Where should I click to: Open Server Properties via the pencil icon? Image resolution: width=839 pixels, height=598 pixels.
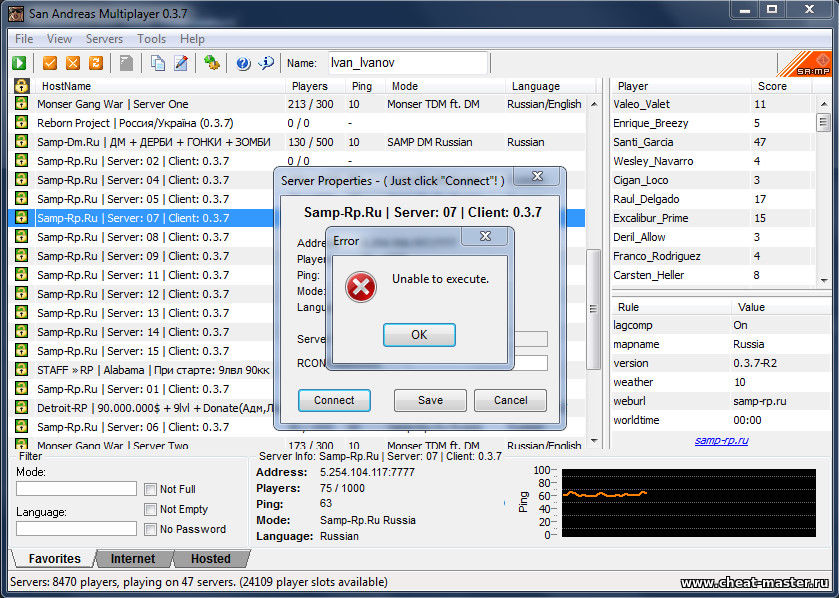point(181,63)
